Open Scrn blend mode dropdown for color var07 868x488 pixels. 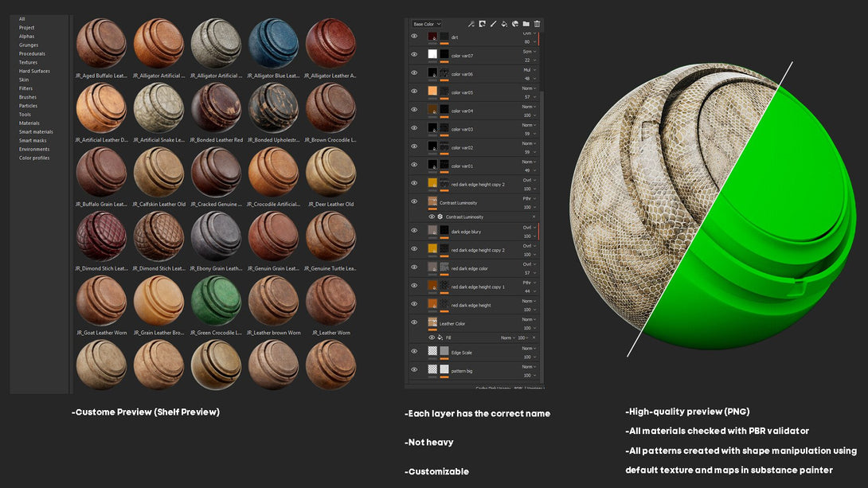(x=530, y=52)
